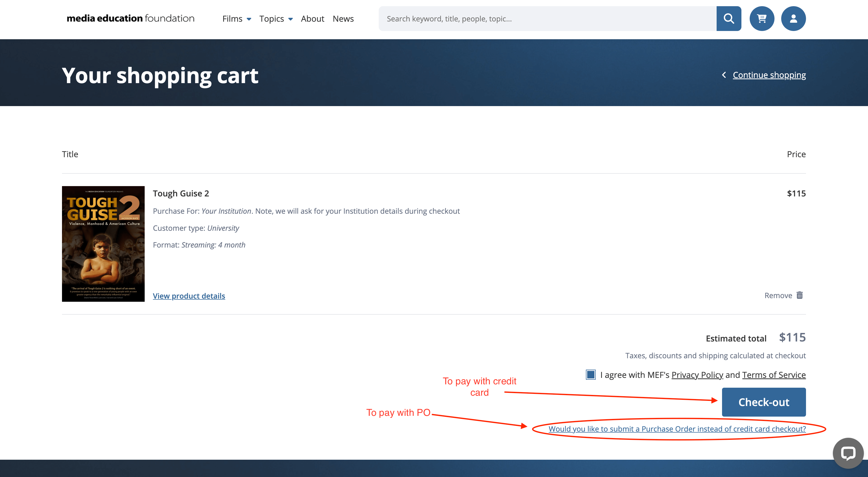Expand the Films dropdown menu
The width and height of the screenshot is (868, 477).
[x=237, y=19]
